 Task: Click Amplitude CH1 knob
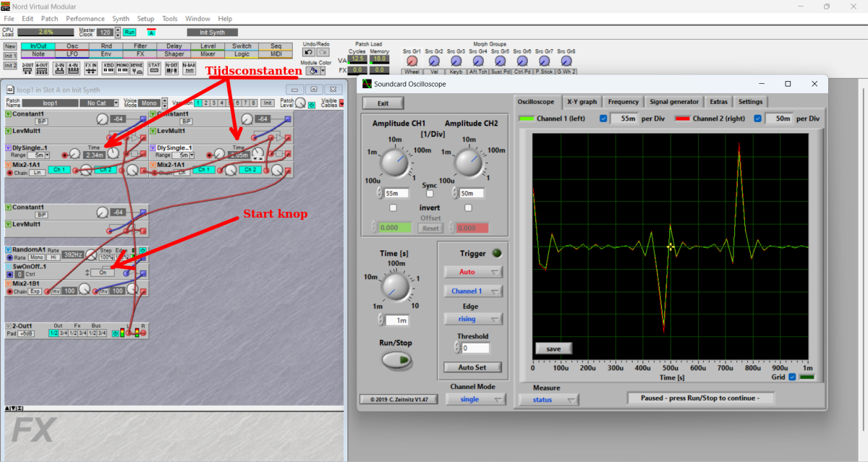click(395, 162)
